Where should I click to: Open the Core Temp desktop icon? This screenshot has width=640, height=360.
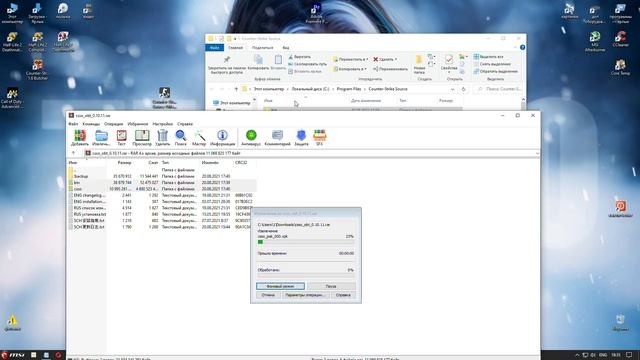click(620, 68)
